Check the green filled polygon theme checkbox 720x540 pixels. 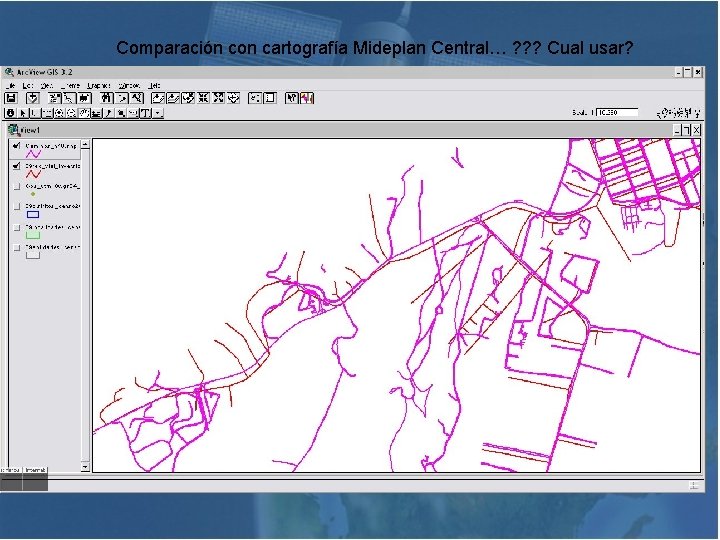coord(17,227)
